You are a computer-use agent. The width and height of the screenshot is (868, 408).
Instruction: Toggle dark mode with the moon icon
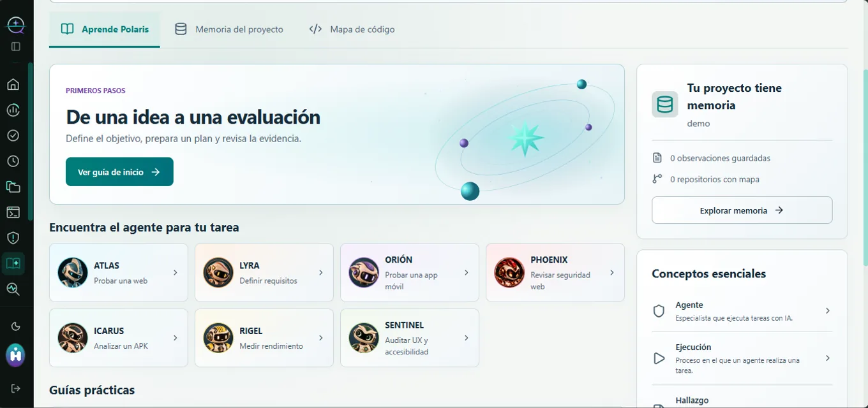tap(16, 326)
